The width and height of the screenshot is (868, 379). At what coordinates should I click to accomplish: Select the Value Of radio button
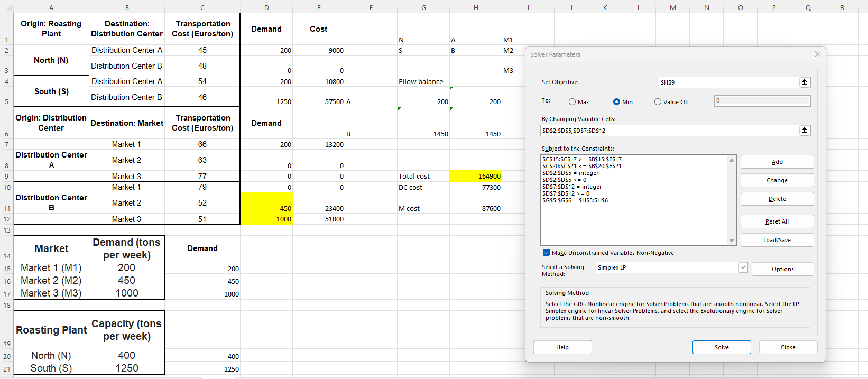click(x=658, y=102)
